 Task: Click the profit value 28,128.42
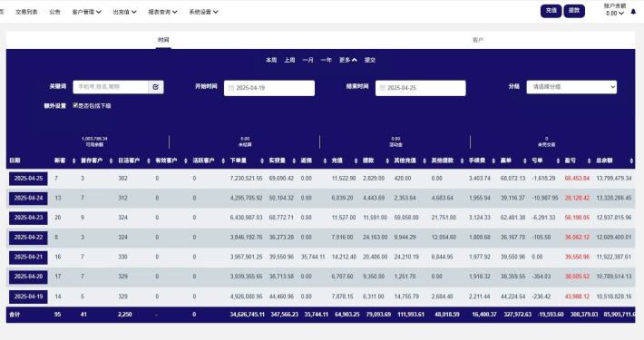click(x=577, y=198)
